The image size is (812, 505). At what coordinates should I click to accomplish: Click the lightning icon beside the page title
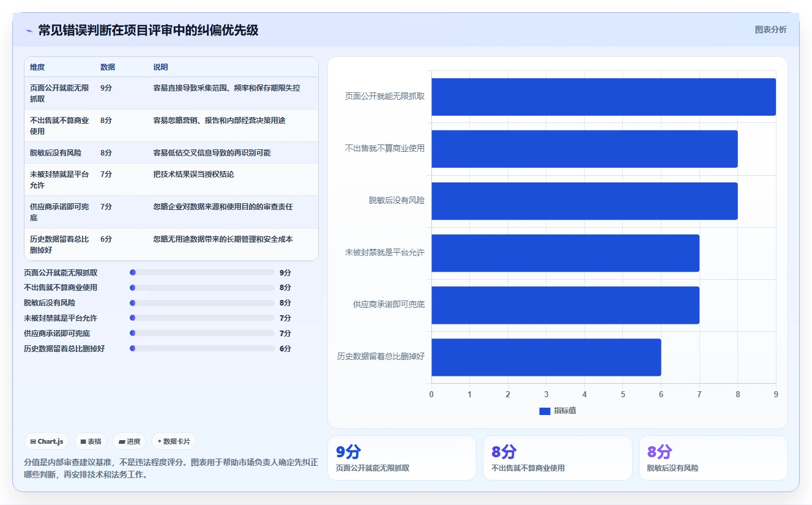pyautogui.click(x=29, y=30)
